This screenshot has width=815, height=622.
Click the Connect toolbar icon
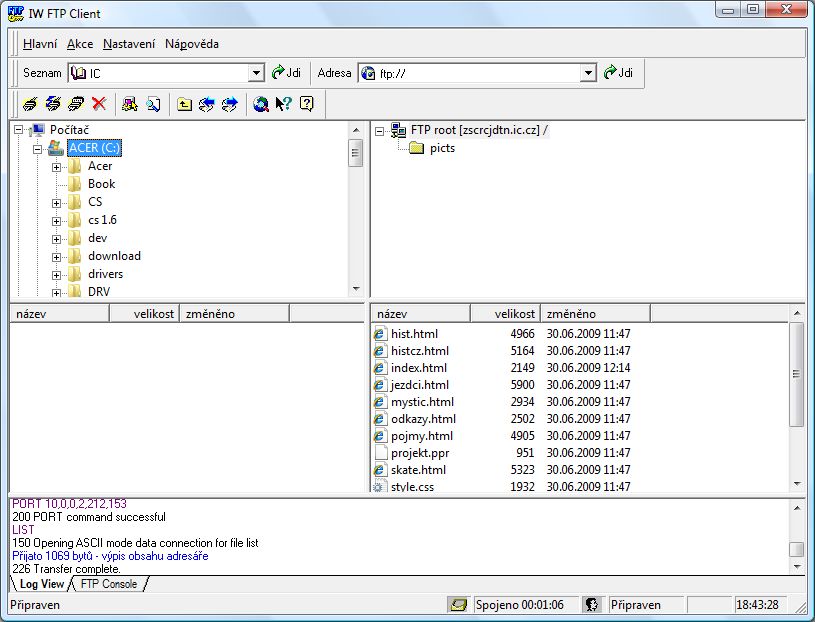click(x=30, y=104)
